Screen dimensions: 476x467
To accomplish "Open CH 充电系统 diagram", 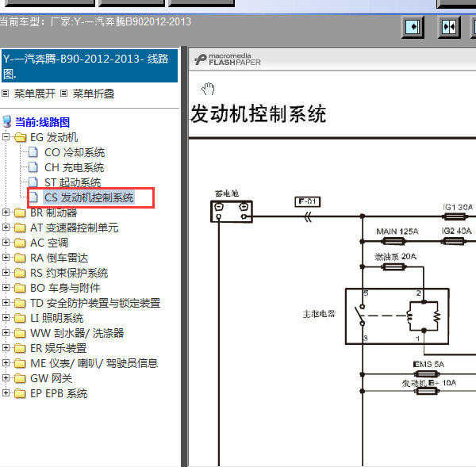I will [74, 167].
